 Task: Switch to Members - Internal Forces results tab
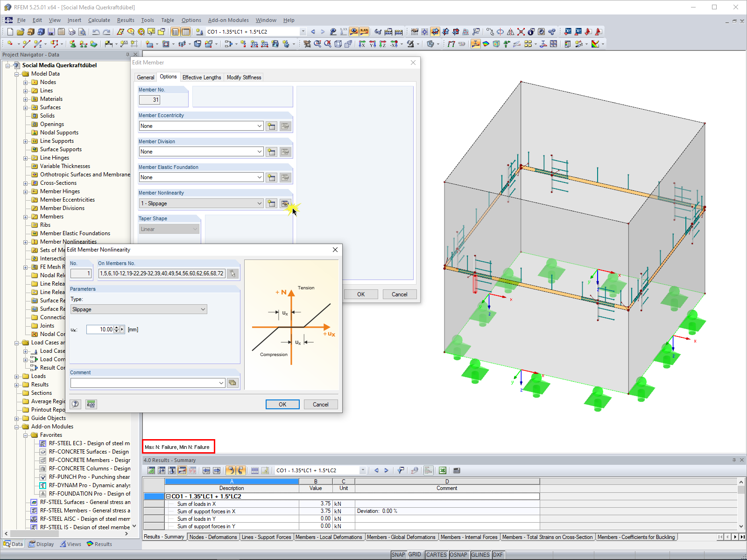pos(469,537)
